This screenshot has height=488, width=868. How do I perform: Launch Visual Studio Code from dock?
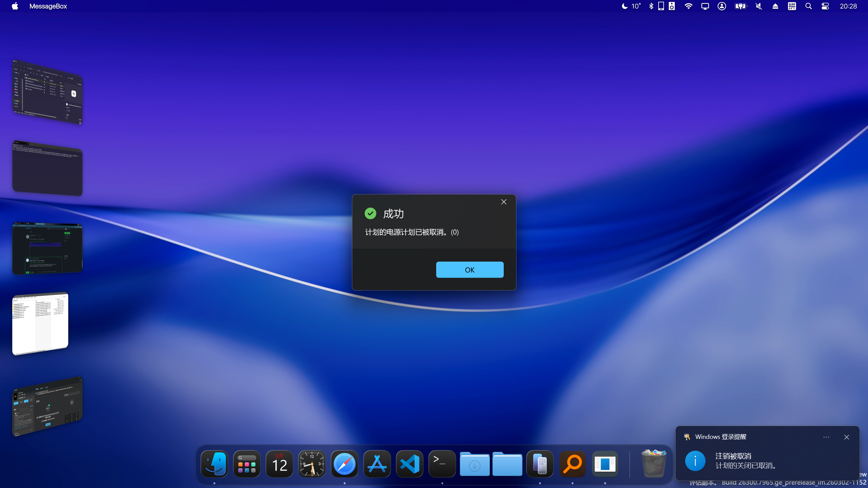click(409, 464)
